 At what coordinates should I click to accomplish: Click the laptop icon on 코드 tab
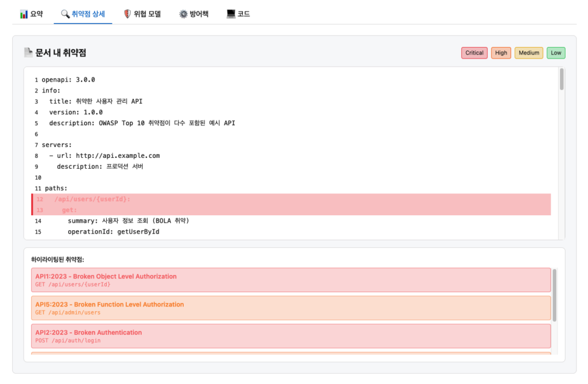[231, 14]
